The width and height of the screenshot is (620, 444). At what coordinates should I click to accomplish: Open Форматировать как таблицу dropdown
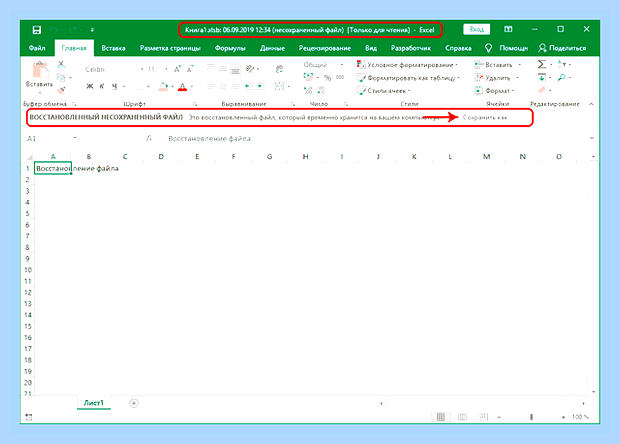(408, 78)
